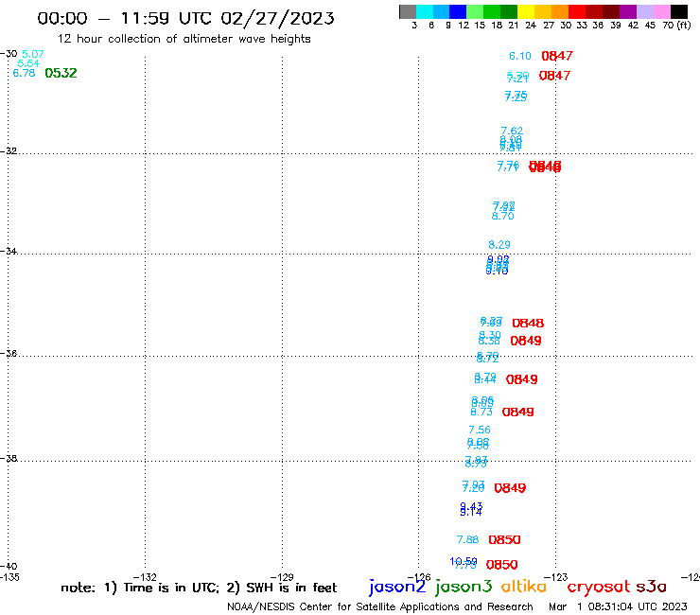Screen dimensions: 700x615
Task: Click the pink 70 ft legend swatch
Action: [661, 11]
